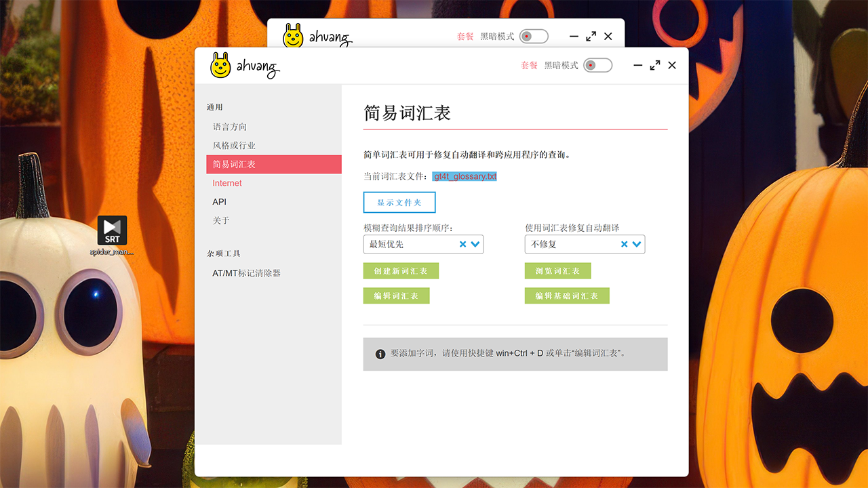
Task: Toggle 黑暗模式 switch in back window
Action: tap(534, 36)
